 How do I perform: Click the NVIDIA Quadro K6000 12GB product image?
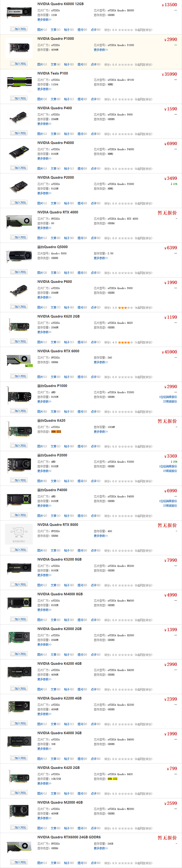19,12
